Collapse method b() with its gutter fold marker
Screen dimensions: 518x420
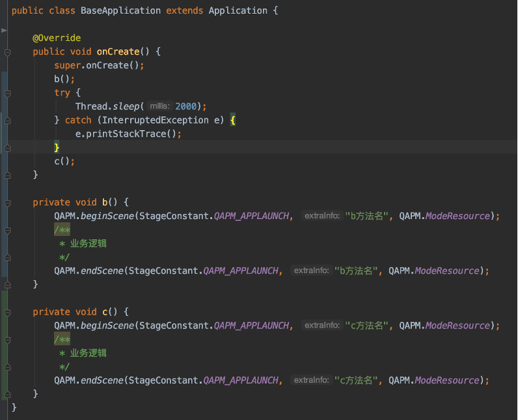click(x=7, y=203)
